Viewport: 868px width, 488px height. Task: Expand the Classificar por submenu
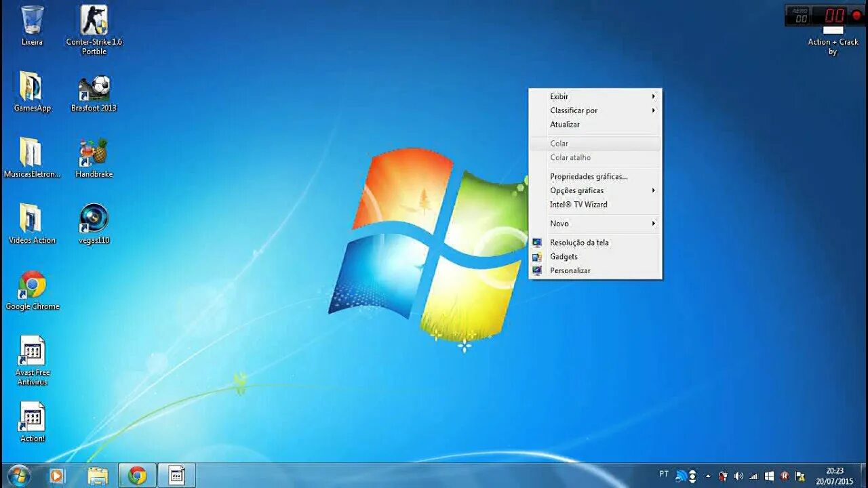coord(595,110)
